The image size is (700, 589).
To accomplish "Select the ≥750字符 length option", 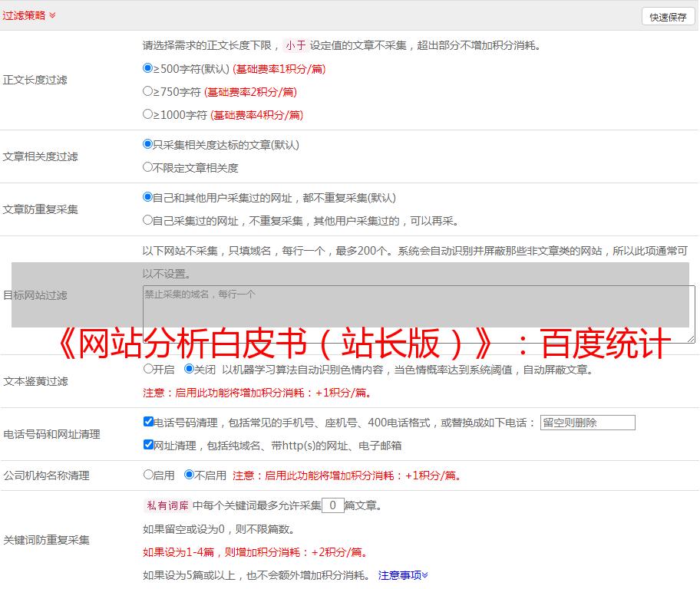I will coord(148,91).
